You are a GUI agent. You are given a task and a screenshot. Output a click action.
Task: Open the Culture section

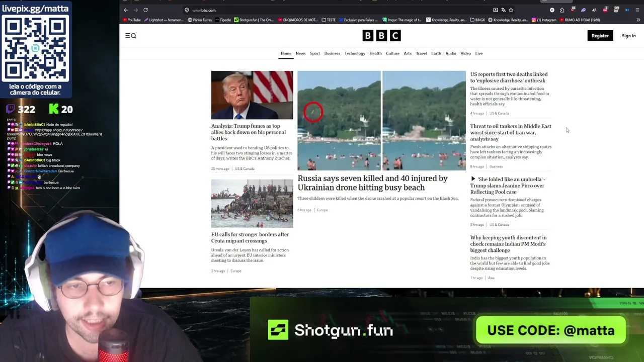tap(392, 53)
